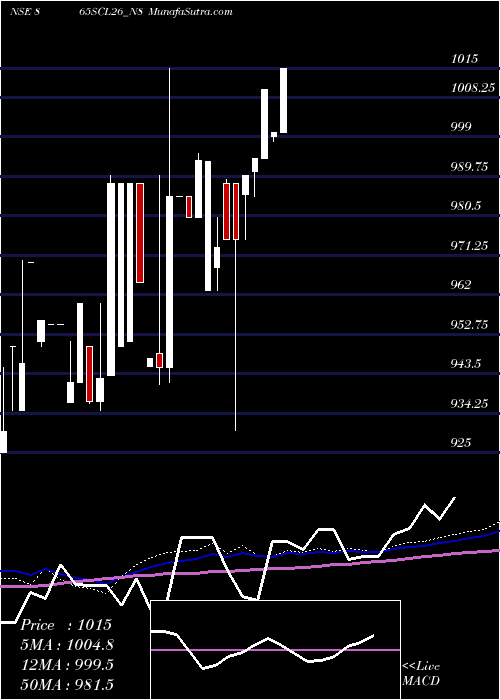Click the 12MA : 999.5 readout

click(x=67, y=665)
